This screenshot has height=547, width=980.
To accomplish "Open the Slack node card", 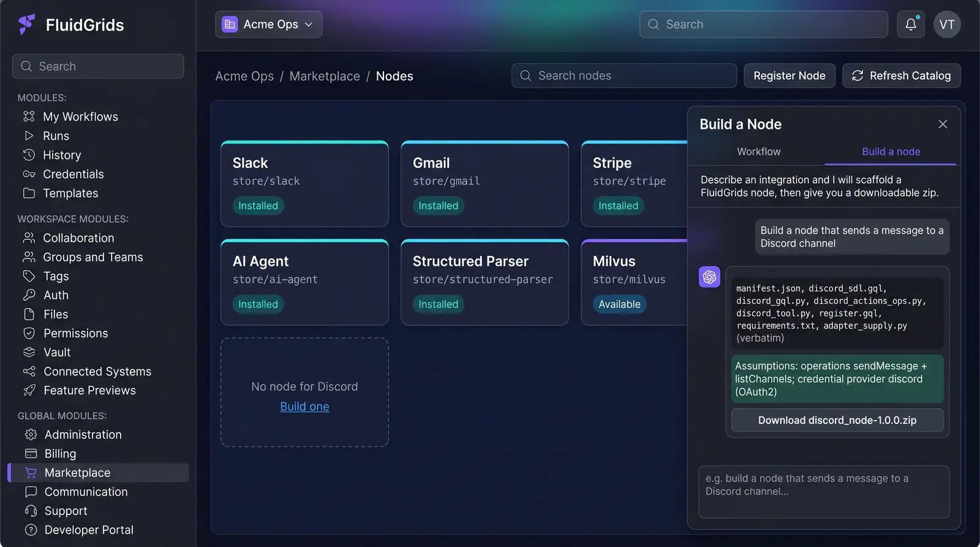I will point(304,184).
